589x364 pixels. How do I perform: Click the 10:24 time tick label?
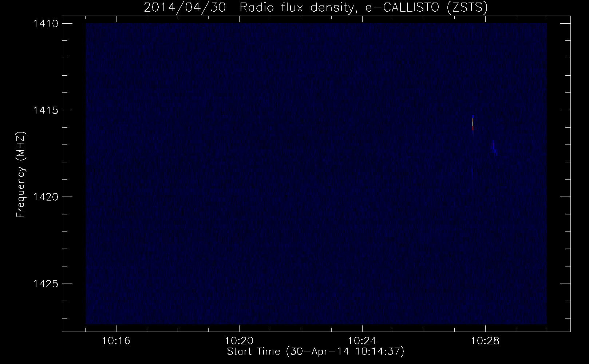pyautogui.click(x=362, y=341)
